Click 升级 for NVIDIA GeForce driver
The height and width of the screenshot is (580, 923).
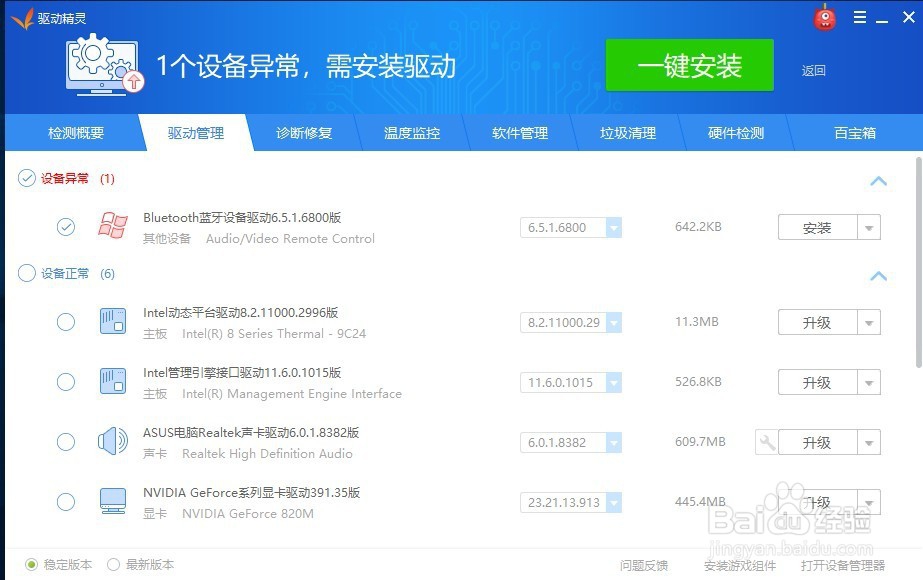click(817, 503)
